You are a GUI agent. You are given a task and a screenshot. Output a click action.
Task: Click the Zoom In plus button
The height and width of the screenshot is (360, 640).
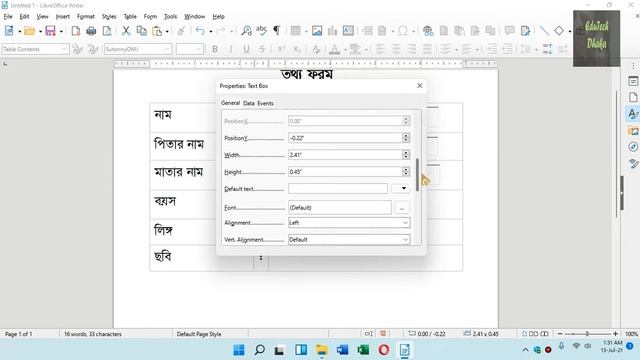(615, 333)
